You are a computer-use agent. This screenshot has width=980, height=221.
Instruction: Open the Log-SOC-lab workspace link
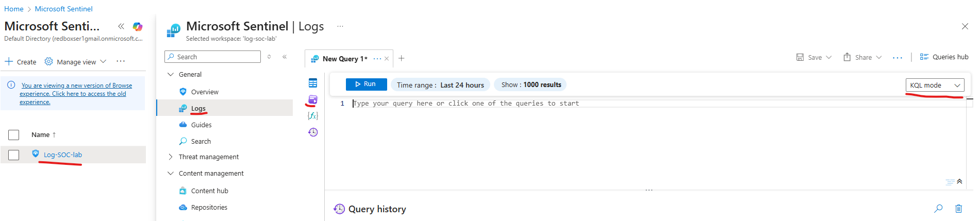(63, 155)
